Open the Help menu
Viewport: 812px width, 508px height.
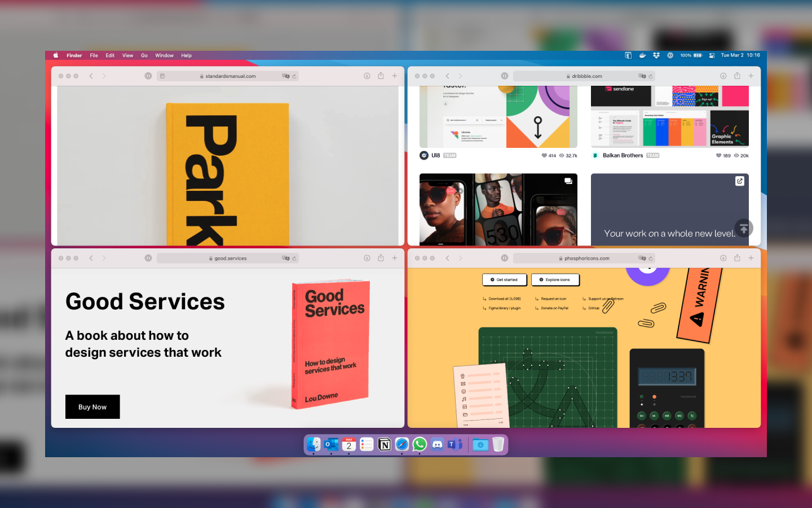[186, 55]
